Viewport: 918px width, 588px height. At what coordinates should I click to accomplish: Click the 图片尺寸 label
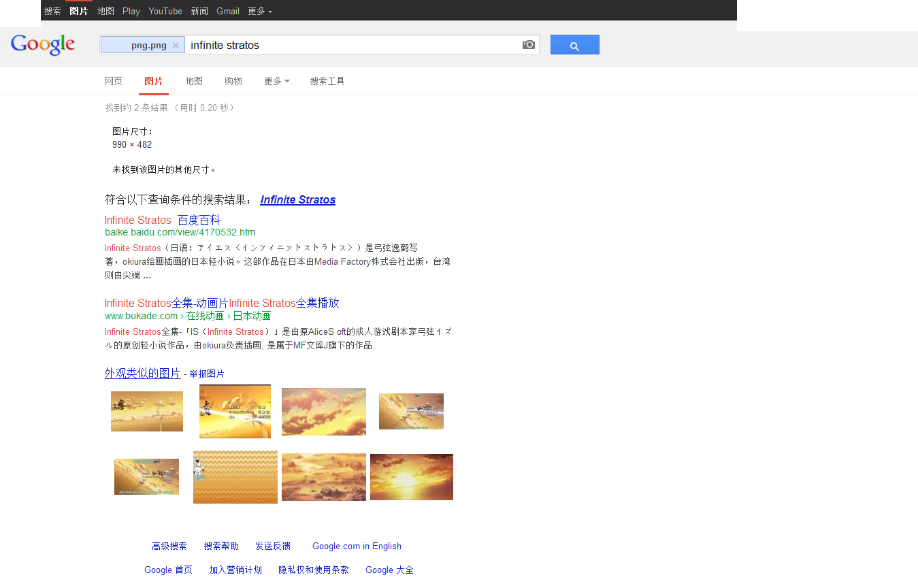133,131
